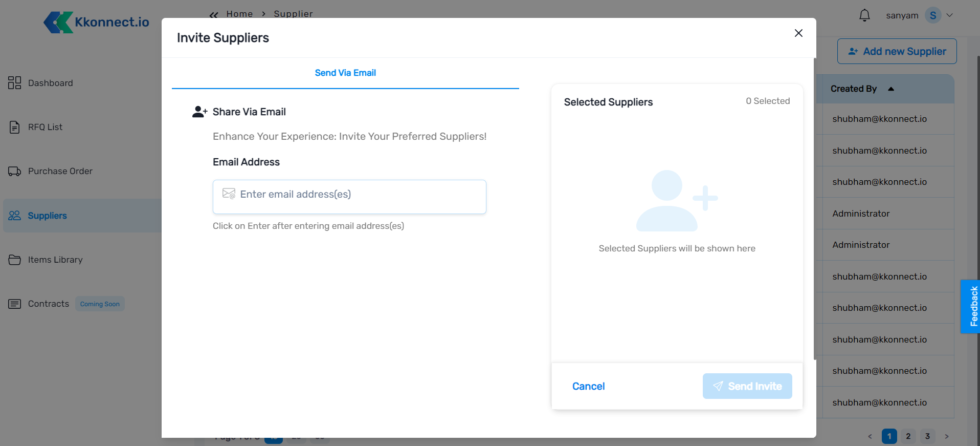Collapse sidebar with double chevron icon
980x446 pixels.
pyautogui.click(x=214, y=15)
